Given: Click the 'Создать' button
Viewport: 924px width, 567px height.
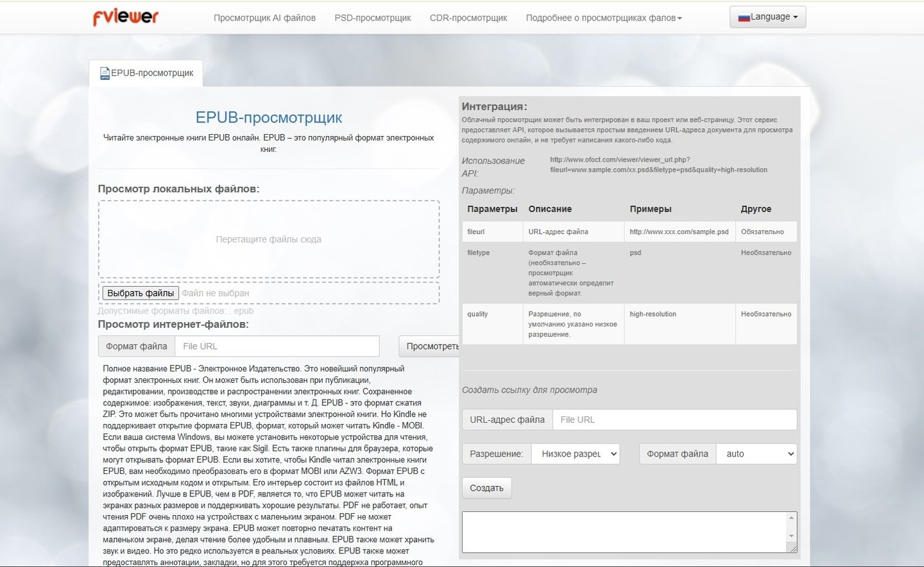Looking at the screenshot, I should pyautogui.click(x=486, y=488).
